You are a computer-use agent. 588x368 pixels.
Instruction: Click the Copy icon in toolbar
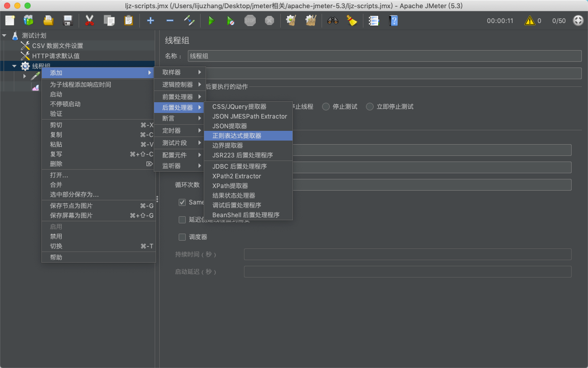click(x=109, y=20)
